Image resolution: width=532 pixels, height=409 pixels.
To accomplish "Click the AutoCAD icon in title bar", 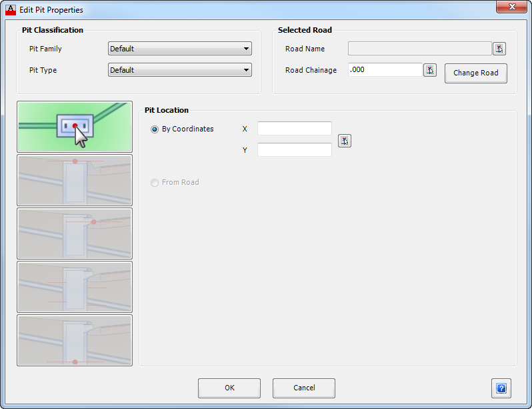I will (x=11, y=10).
